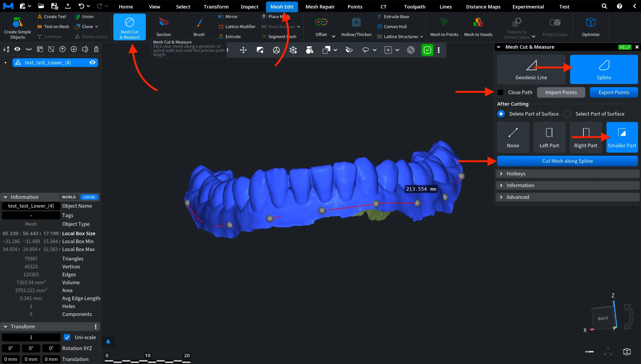Viewport: 641px width, 364px height.
Task: Toggle visibility of test_test_Lower_(4) mesh
Action: coord(92,62)
